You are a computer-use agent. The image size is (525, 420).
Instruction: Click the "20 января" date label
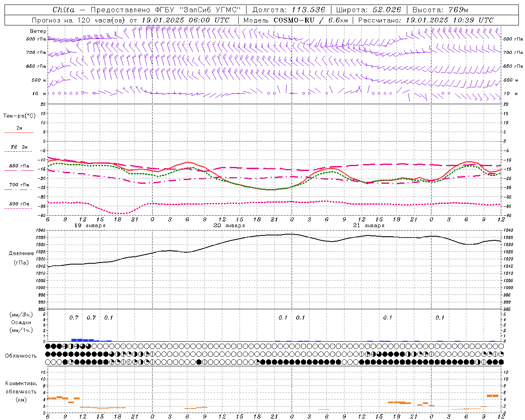[x=229, y=226]
